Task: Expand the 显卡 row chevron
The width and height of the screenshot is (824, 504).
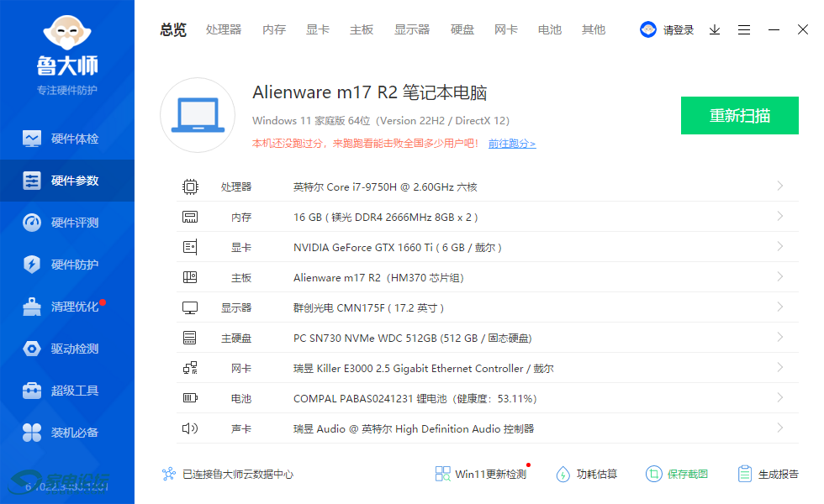Action: tap(780, 246)
